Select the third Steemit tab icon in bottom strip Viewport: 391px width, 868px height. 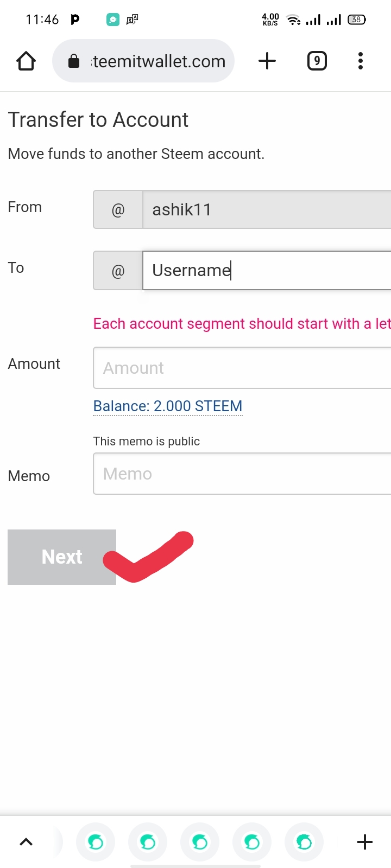pos(200,842)
